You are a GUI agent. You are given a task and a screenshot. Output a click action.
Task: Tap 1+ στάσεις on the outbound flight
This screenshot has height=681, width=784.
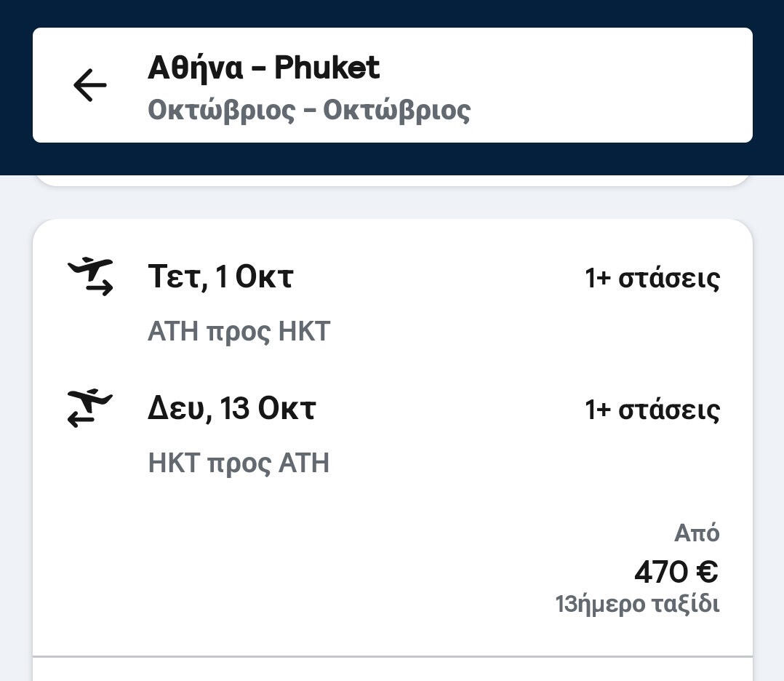652,278
